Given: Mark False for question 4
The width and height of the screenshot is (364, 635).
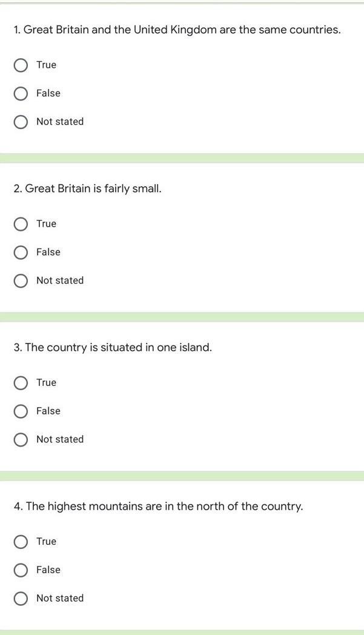Looking at the screenshot, I should pos(21,570).
